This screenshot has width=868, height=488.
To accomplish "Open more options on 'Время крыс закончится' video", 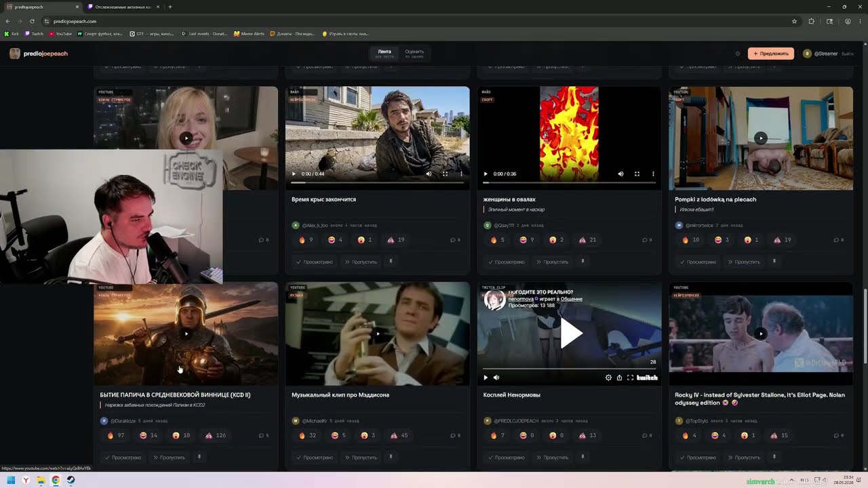I will pos(461,174).
